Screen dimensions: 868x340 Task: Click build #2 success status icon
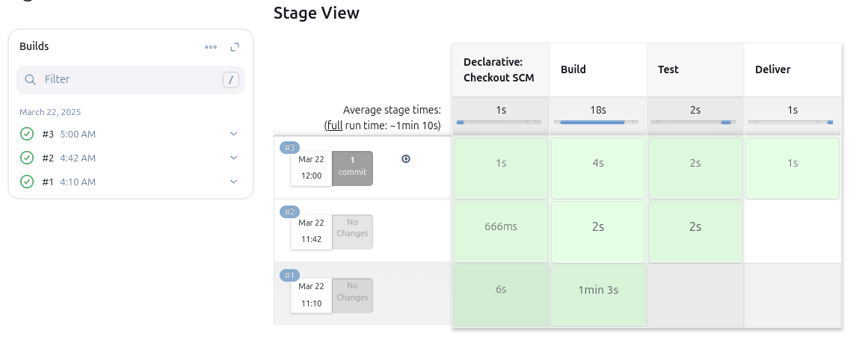point(27,158)
